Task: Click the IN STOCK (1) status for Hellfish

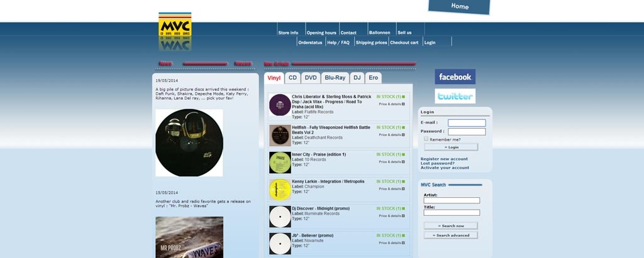Action: [391, 127]
